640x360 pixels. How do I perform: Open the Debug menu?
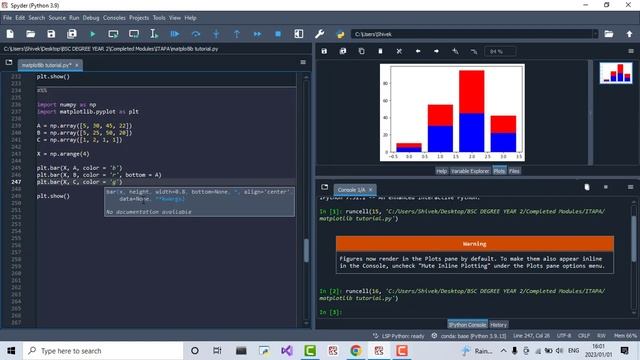[91, 18]
